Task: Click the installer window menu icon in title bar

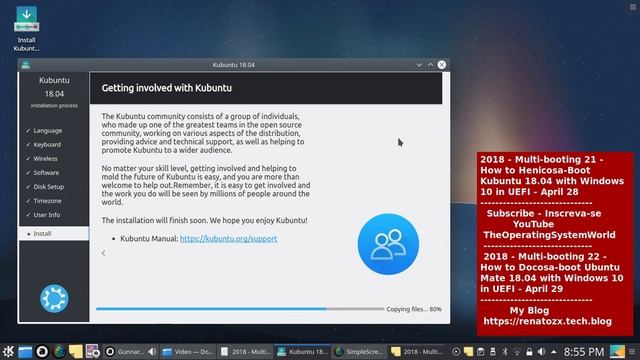Action: tap(26, 65)
